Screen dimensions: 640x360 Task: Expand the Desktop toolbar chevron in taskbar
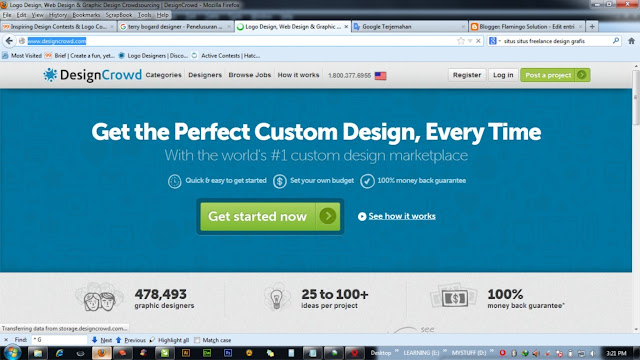point(397,351)
